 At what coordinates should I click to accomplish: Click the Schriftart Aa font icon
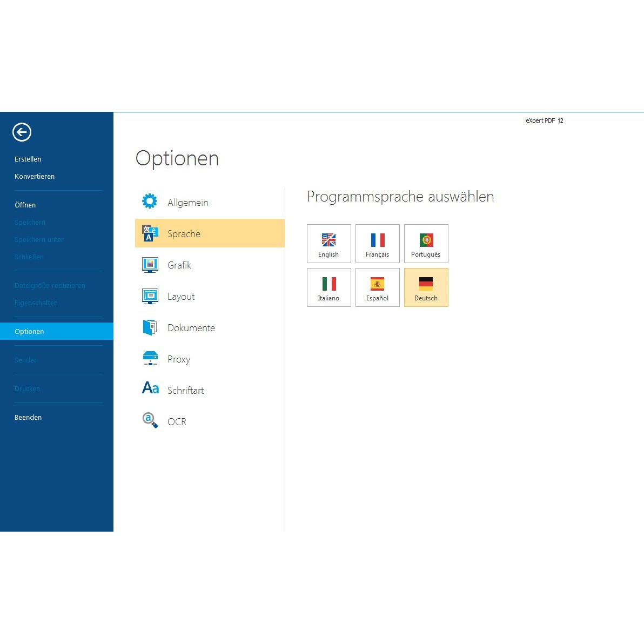tap(150, 388)
